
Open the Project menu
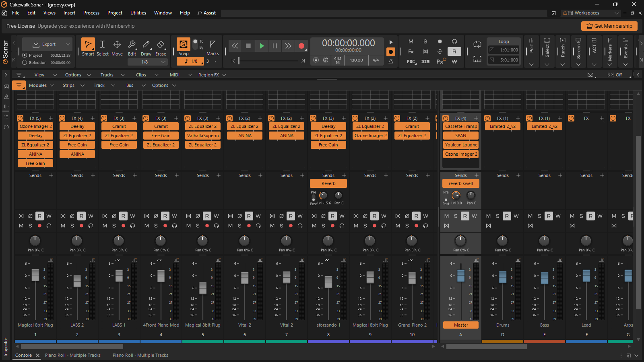[x=115, y=13]
